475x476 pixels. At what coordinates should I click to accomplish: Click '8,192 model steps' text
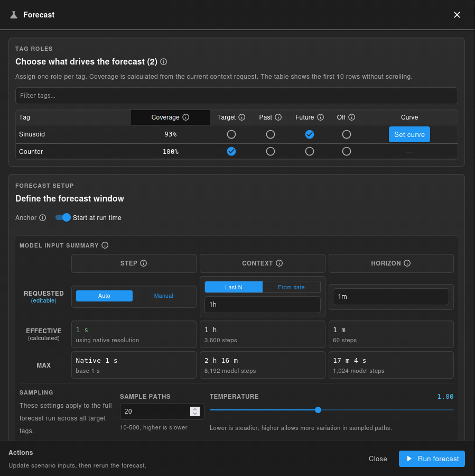click(x=230, y=371)
